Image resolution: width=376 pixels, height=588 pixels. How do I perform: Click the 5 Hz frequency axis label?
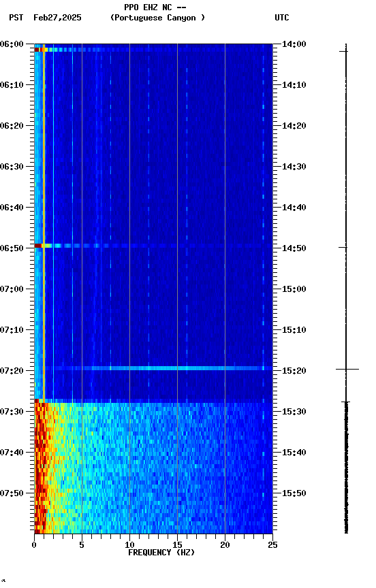coord(82,545)
